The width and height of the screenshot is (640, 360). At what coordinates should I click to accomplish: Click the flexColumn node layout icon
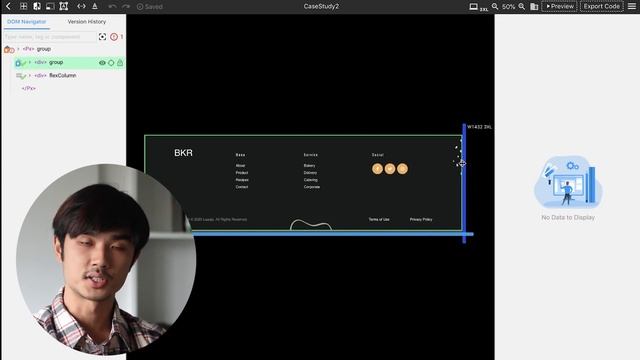point(21,76)
